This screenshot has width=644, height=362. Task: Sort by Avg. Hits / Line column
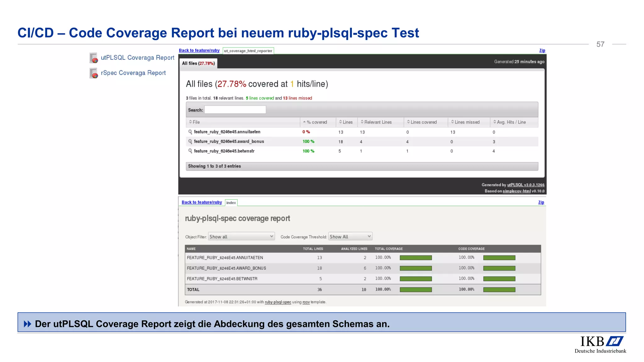click(514, 122)
